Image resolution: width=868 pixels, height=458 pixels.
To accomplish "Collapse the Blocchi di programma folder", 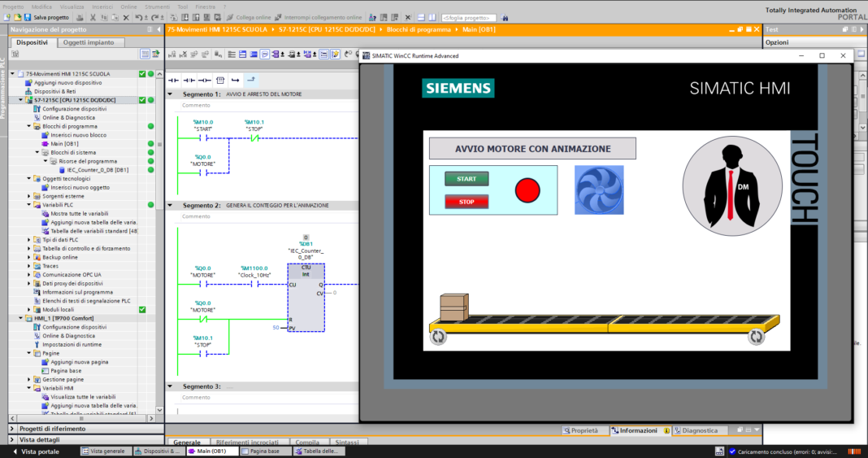I will [x=29, y=126].
